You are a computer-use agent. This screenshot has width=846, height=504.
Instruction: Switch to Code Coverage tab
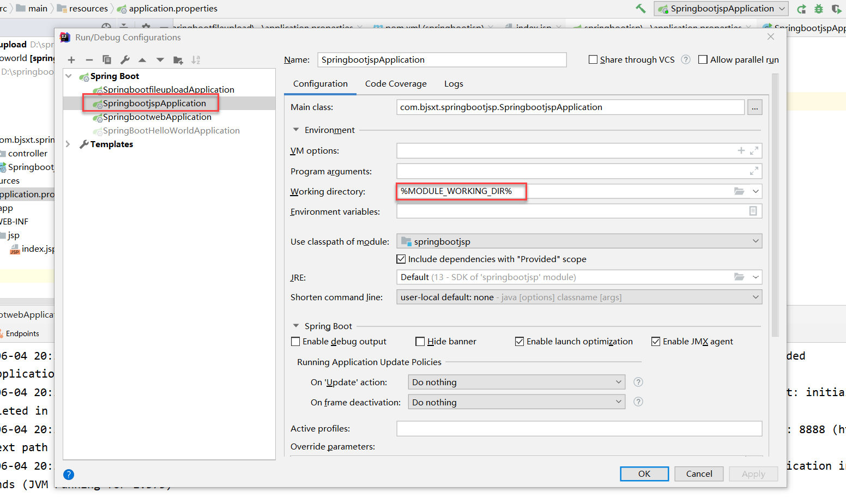[396, 84]
